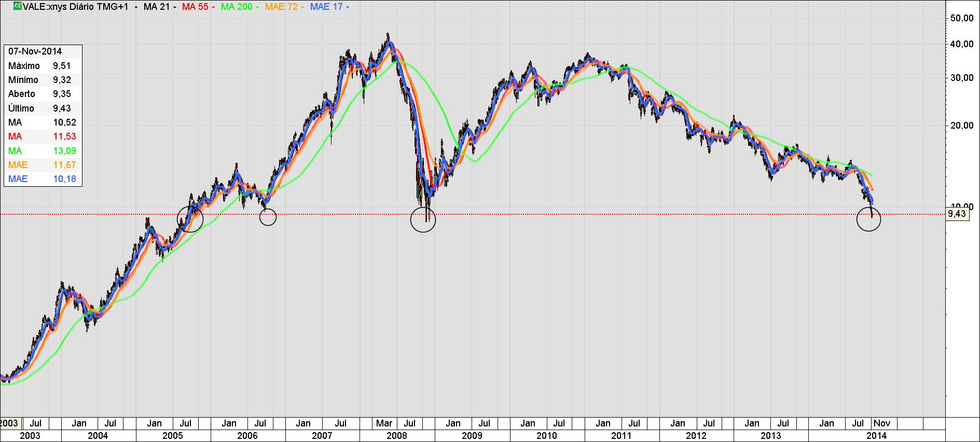Click the green Eq instrument icon
The width and height of the screenshot is (980, 442).
tap(18, 7)
